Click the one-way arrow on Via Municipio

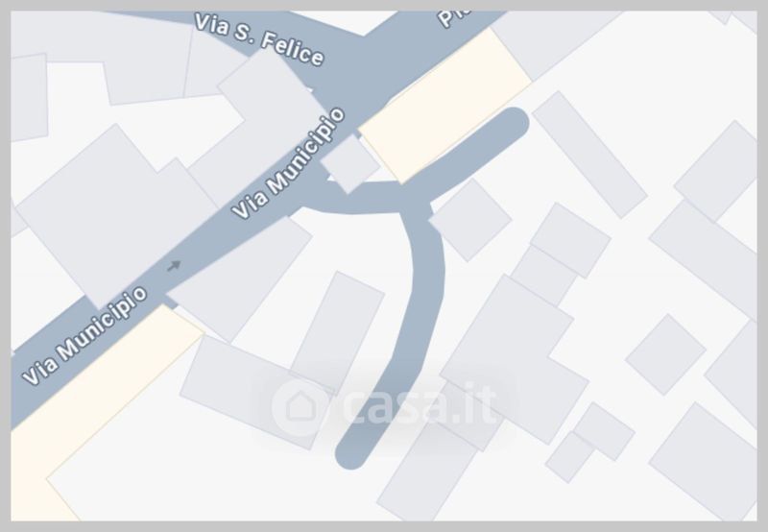[174, 266]
